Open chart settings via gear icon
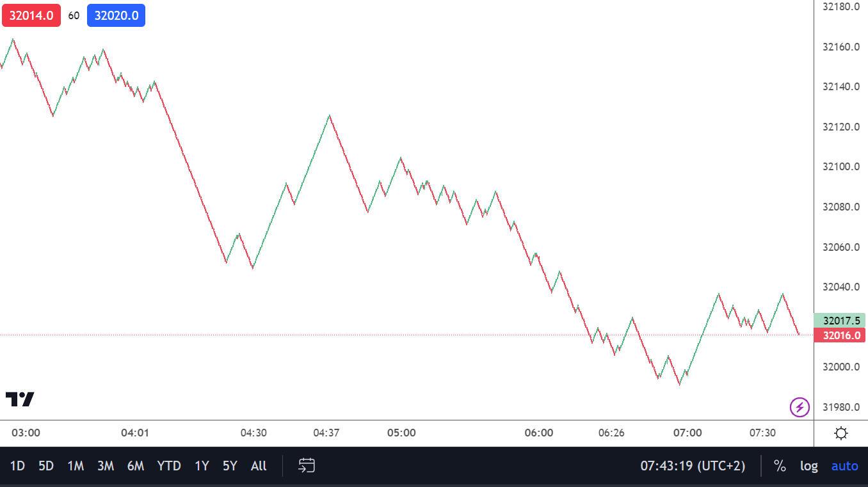 (840, 432)
